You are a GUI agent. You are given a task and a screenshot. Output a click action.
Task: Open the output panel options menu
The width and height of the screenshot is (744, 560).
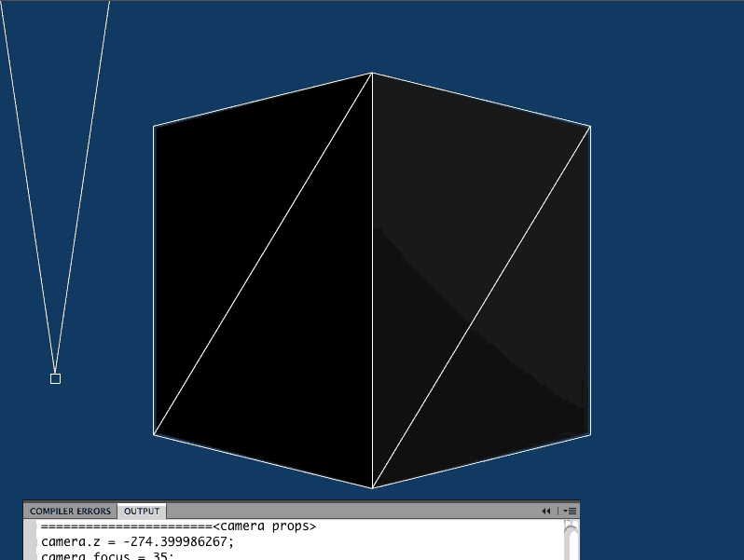569,512
